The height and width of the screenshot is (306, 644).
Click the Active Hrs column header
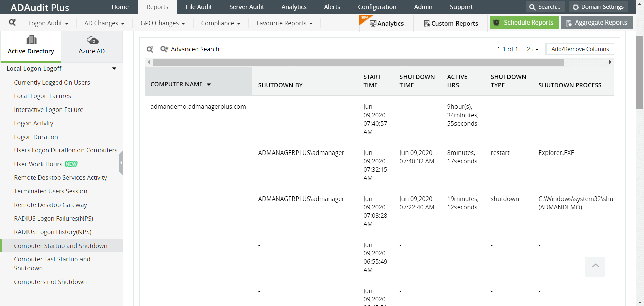[x=457, y=81]
